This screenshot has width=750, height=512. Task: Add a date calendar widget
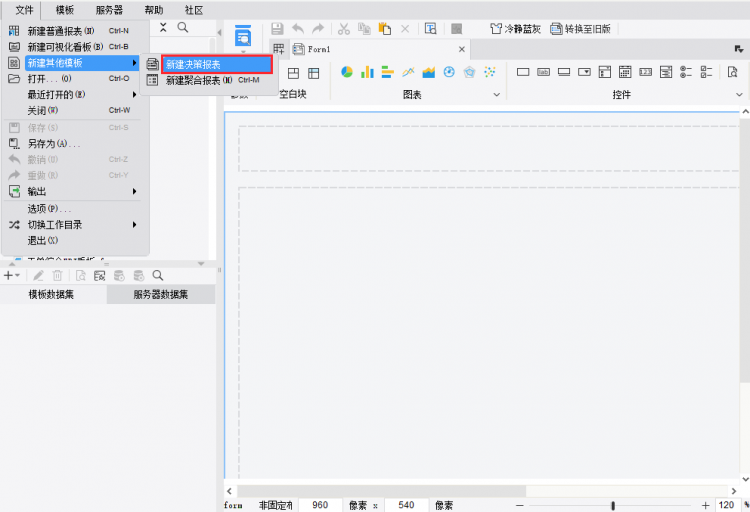click(625, 72)
